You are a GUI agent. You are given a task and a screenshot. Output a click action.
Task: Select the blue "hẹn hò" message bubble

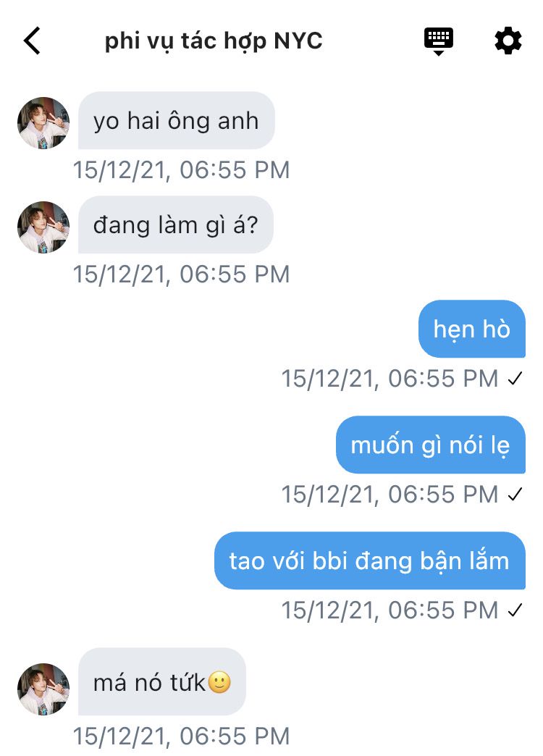pos(471,329)
